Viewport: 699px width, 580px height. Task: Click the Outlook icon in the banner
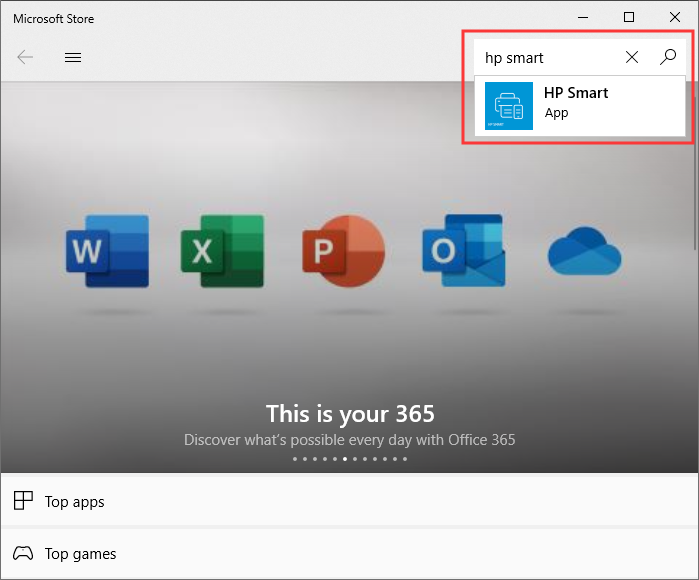[x=464, y=251]
